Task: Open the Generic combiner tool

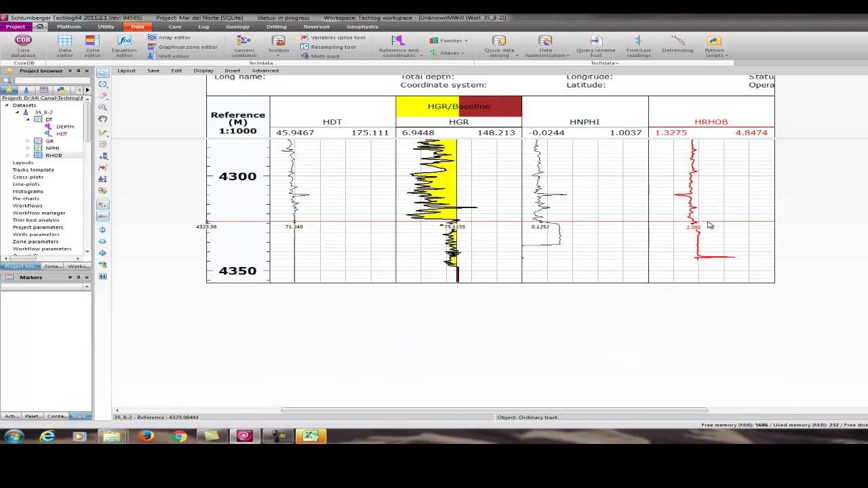Action: 244,45
